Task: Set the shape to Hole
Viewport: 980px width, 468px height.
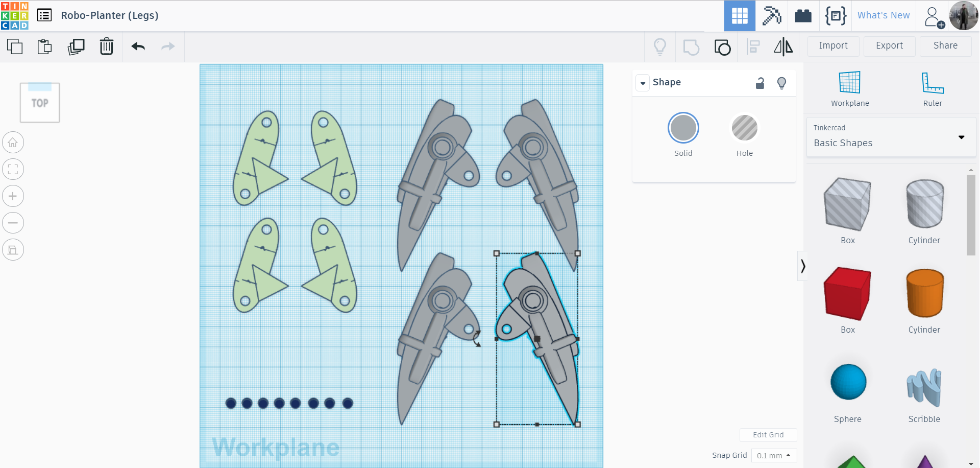Action: click(x=745, y=128)
